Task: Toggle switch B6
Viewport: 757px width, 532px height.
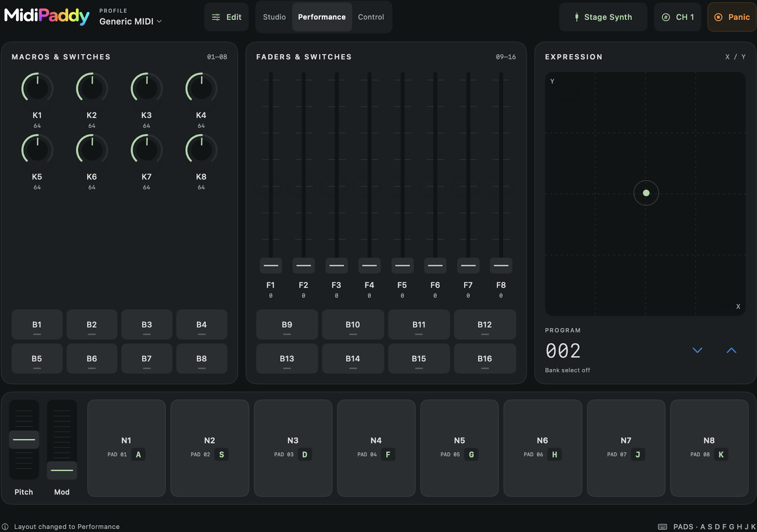Action: 92,359
